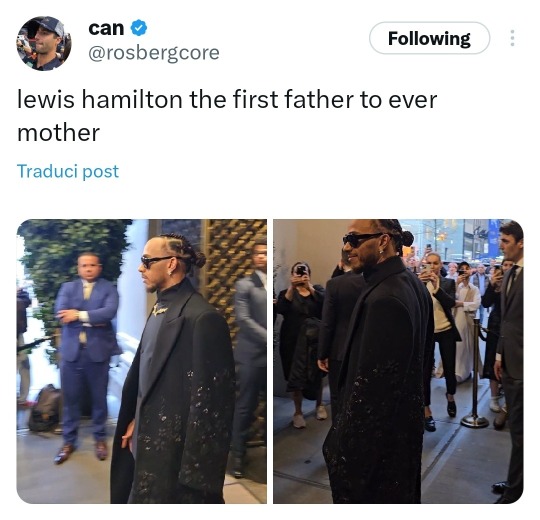Click the word "mother" in the tweet
Screen dimensions: 540x520
coord(59,133)
